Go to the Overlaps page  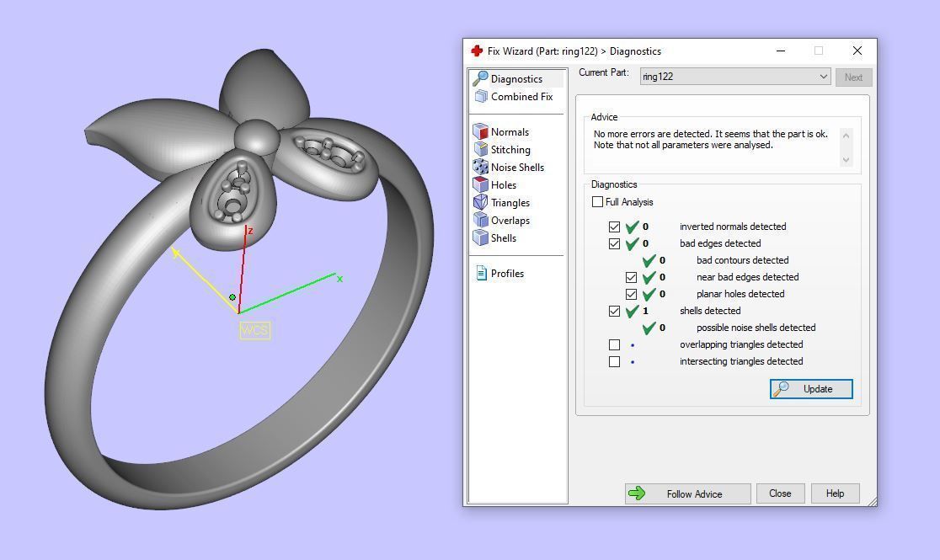510,220
